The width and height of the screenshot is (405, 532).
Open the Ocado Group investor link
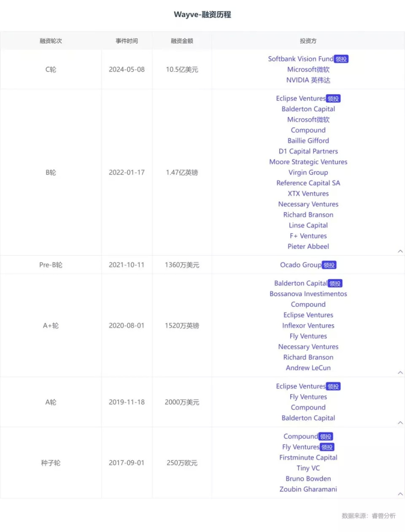(301, 265)
